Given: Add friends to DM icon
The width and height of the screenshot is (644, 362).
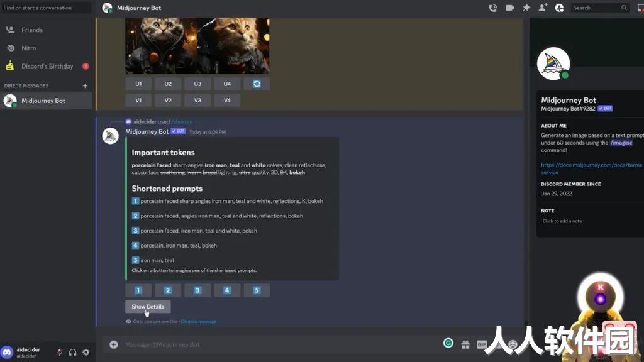Looking at the screenshot, I should 543,8.
